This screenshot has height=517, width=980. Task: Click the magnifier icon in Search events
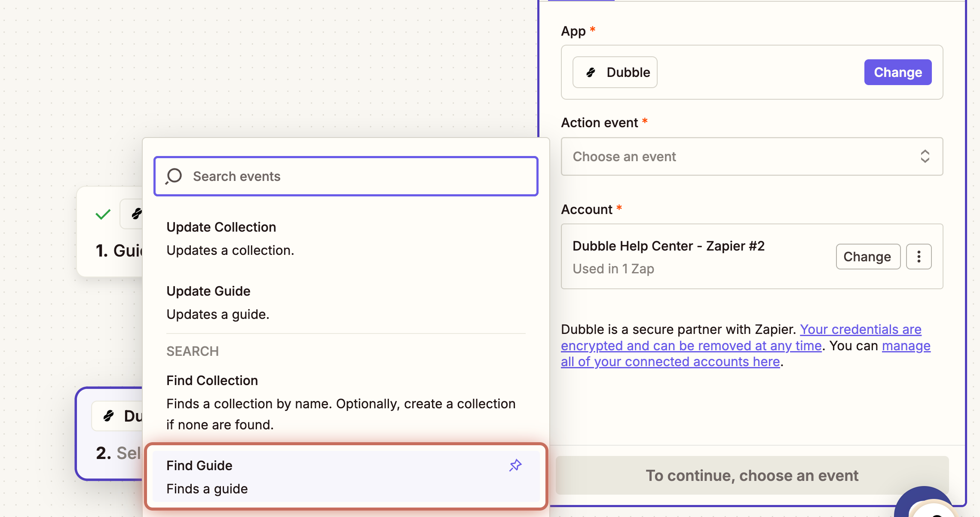tap(174, 176)
